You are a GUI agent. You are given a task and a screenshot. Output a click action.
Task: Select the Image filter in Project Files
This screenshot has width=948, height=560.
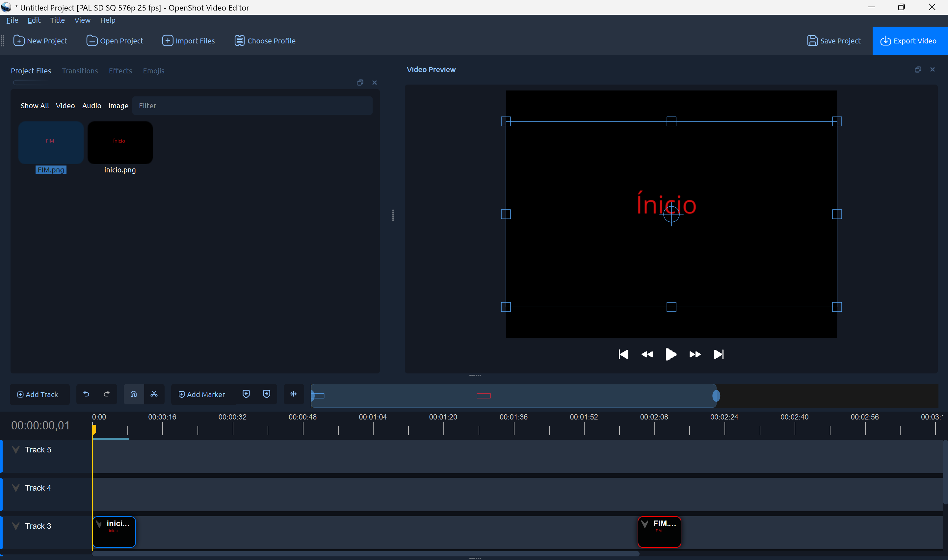click(x=118, y=106)
